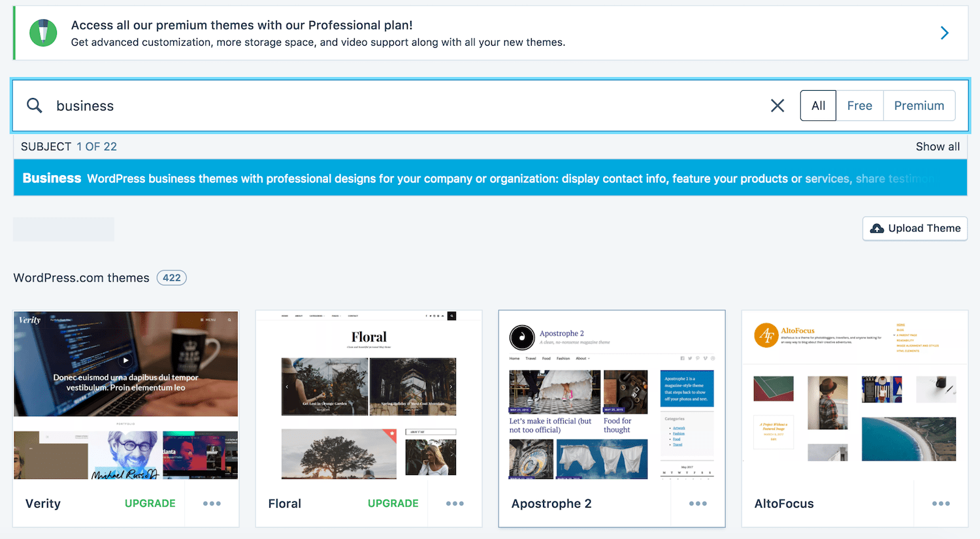Open the Apostrophe 2 theme thumbnail
Image resolution: width=980 pixels, height=539 pixels.
click(612, 395)
